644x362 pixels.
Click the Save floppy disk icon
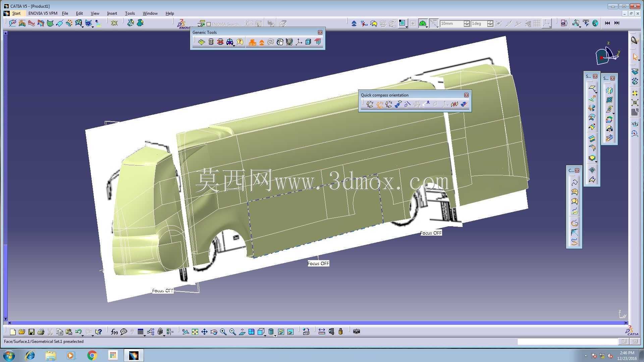tap(32, 332)
